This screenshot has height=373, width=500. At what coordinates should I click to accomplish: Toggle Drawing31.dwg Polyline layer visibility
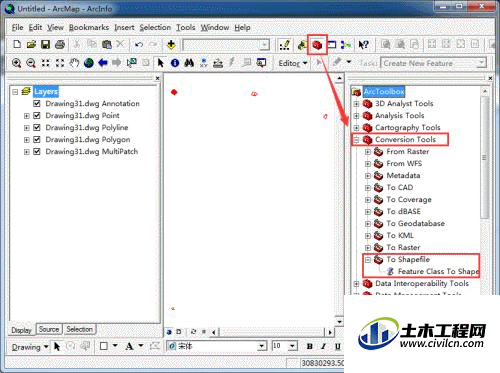(x=37, y=127)
